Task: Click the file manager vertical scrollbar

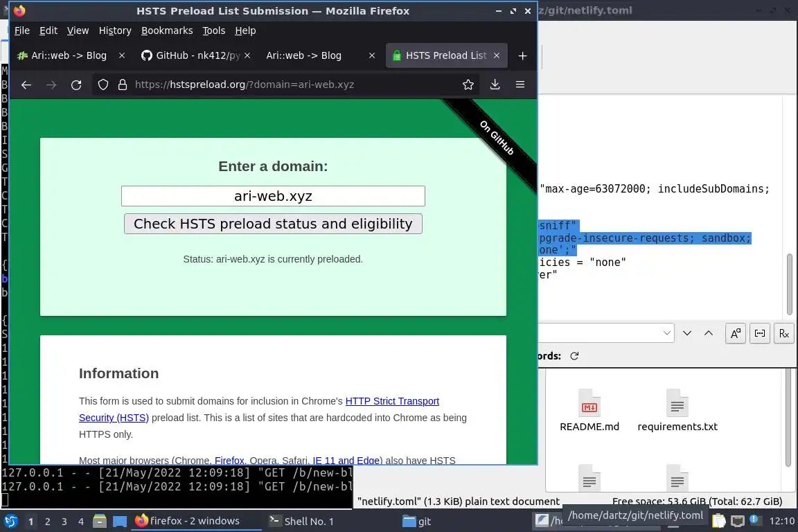Action: 789,418
